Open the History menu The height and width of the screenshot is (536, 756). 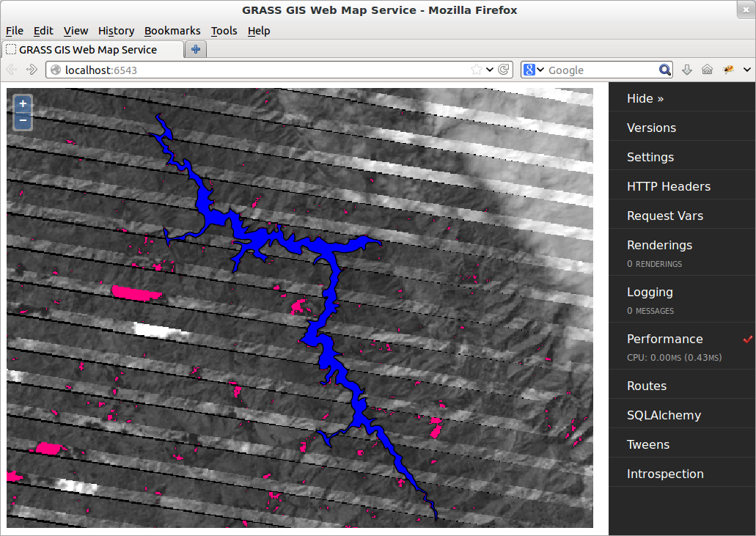[x=116, y=31]
